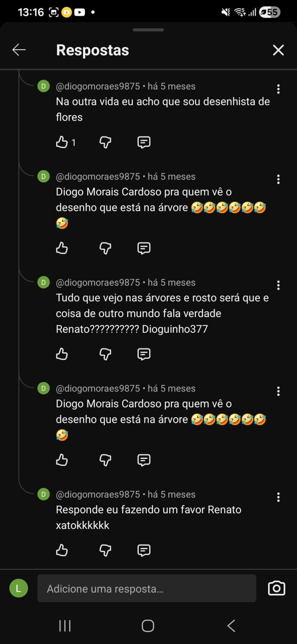Tap the green D avatar of last comment
Viewport: 297px width, 644px height.
(43, 494)
